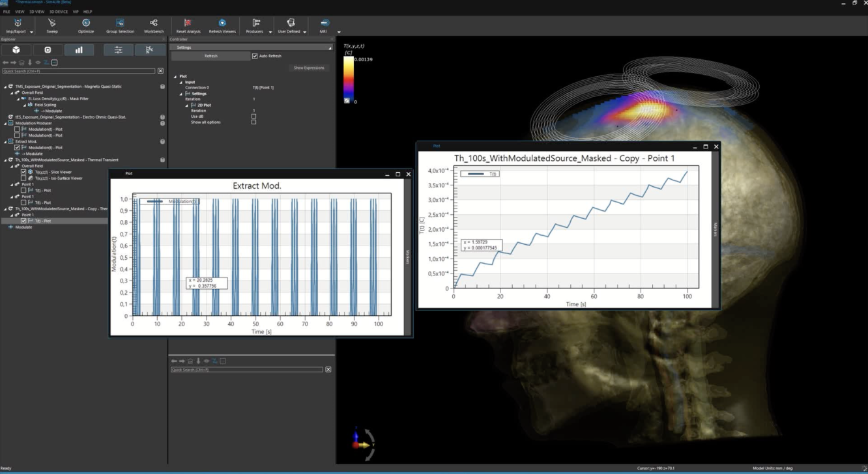
Task: Open the Optimize tool
Action: click(85, 26)
